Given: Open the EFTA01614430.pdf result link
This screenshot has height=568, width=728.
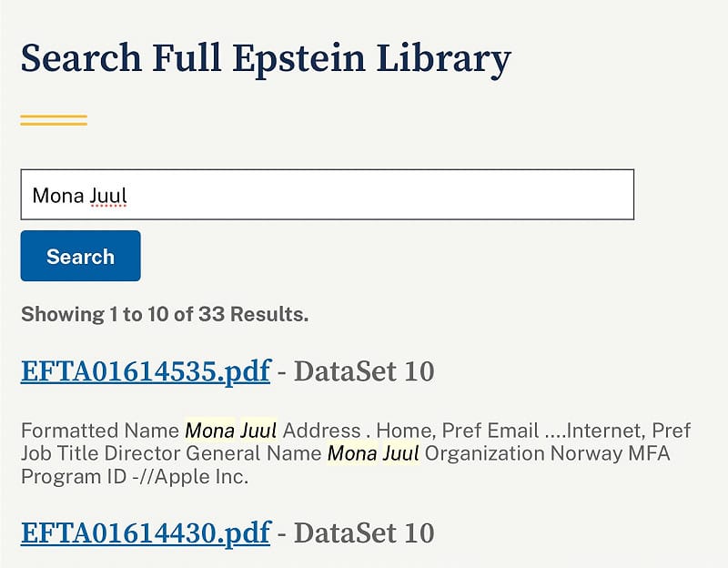Looking at the screenshot, I should 145,532.
